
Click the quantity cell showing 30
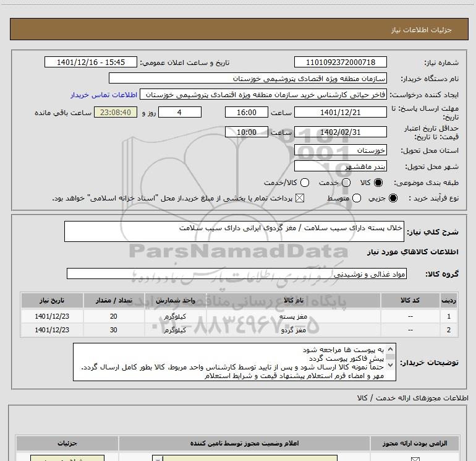point(114,330)
